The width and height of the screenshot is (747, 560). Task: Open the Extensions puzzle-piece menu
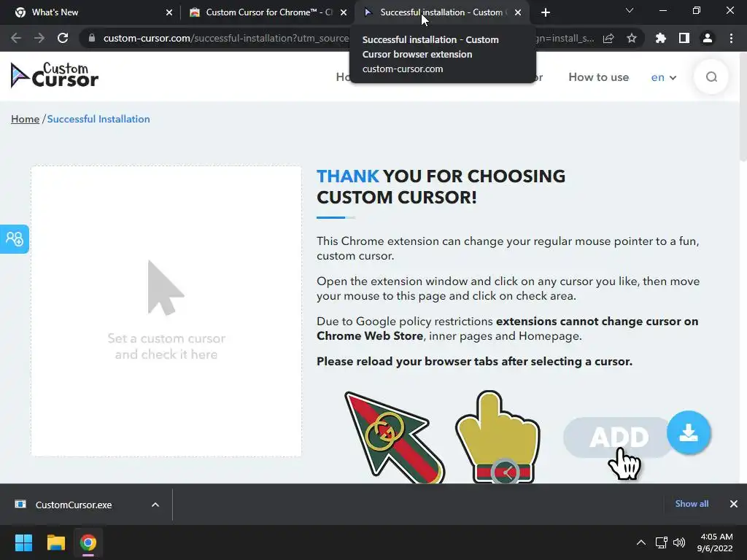click(661, 38)
